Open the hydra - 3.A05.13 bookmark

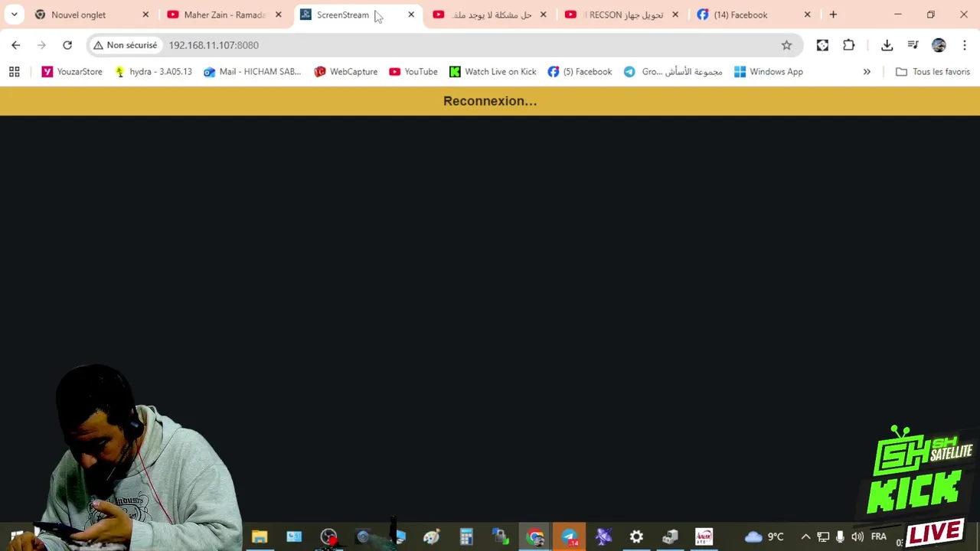coord(153,72)
